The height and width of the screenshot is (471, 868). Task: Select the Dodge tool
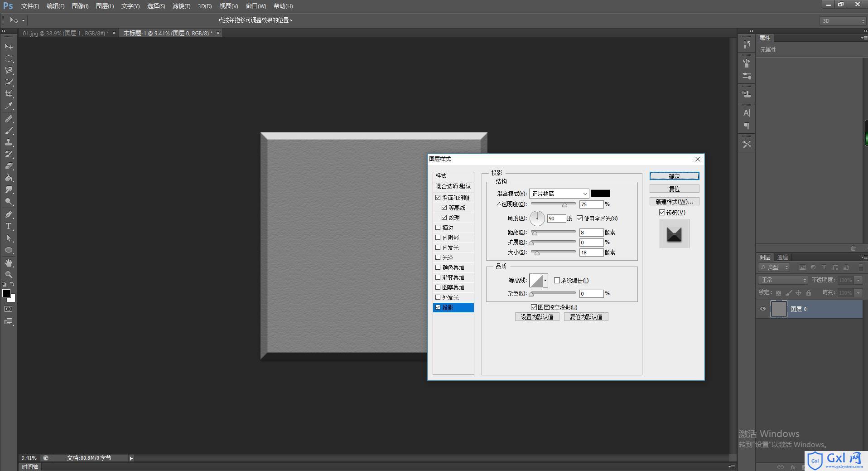tap(9, 201)
